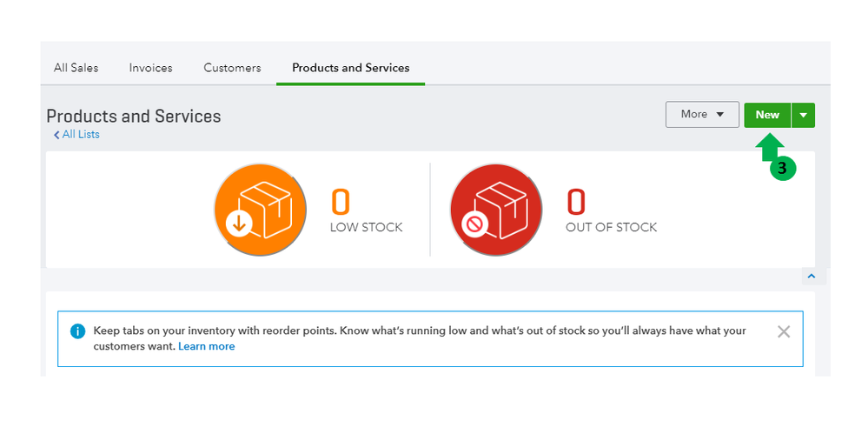
Task: Switch to the All Sales tab
Action: point(76,68)
